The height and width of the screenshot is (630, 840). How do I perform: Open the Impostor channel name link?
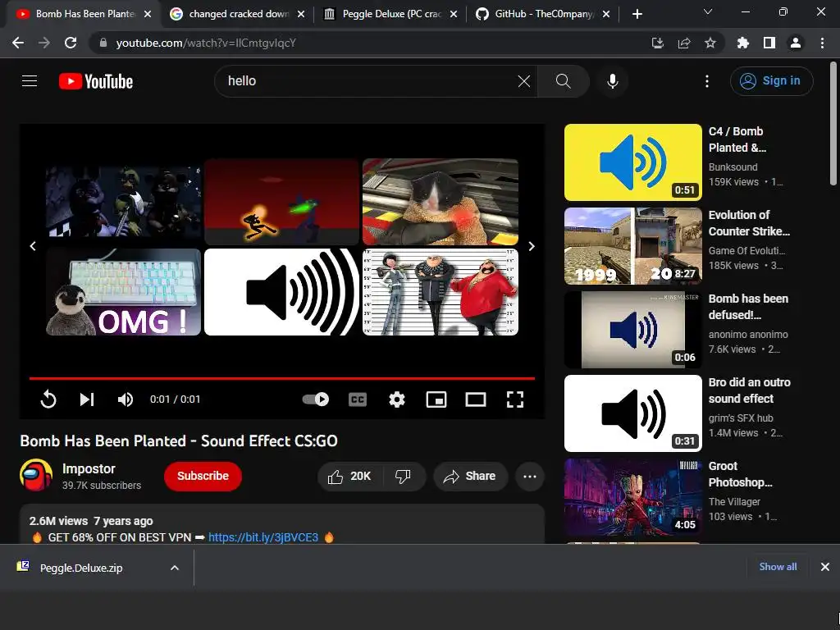pyautogui.click(x=89, y=468)
